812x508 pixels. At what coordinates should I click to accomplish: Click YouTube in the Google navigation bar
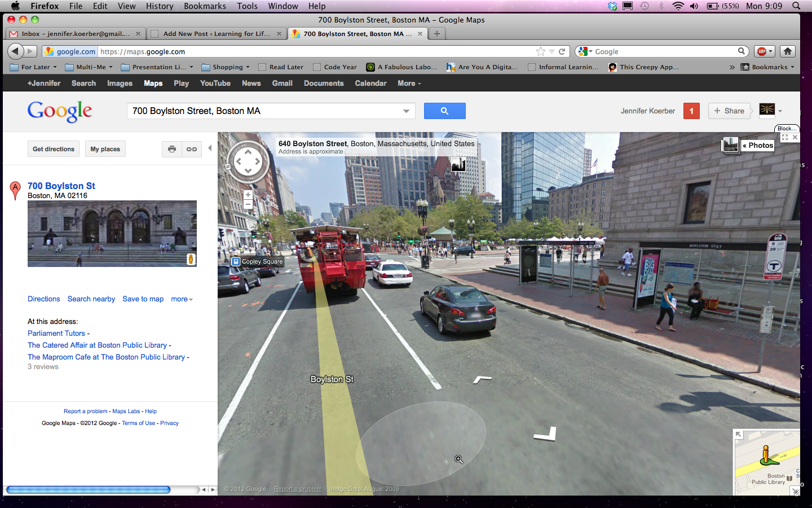click(215, 83)
